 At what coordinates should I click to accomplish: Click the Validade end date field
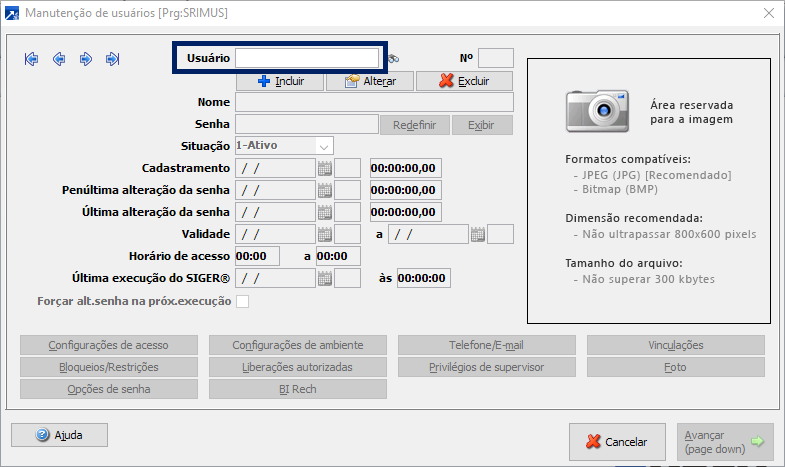tap(428, 234)
